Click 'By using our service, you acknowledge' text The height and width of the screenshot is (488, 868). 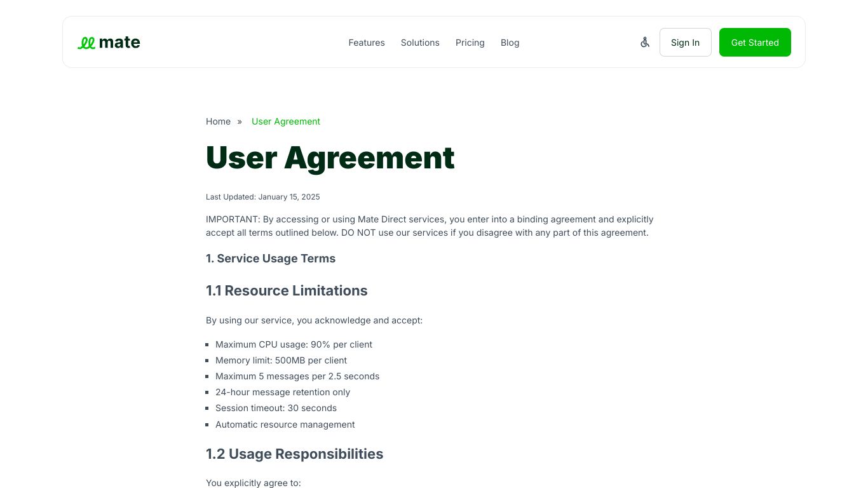tap(314, 320)
